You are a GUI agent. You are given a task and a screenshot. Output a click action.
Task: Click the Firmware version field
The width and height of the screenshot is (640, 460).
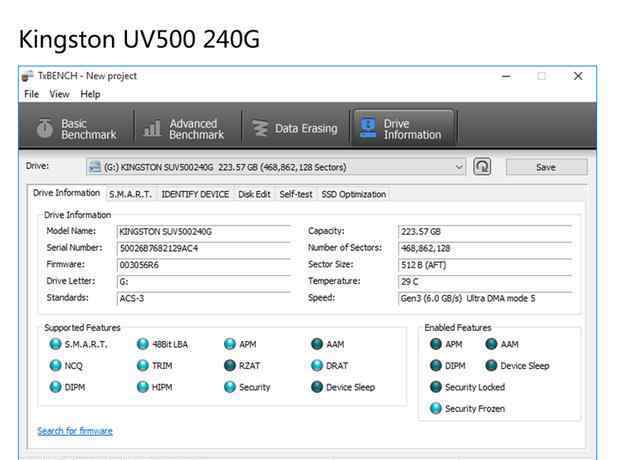[204, 265]
